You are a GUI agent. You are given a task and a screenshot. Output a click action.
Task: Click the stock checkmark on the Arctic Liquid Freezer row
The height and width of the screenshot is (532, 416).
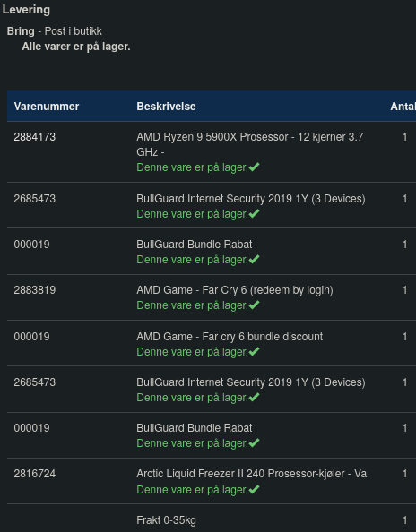[x=255, y=489]
